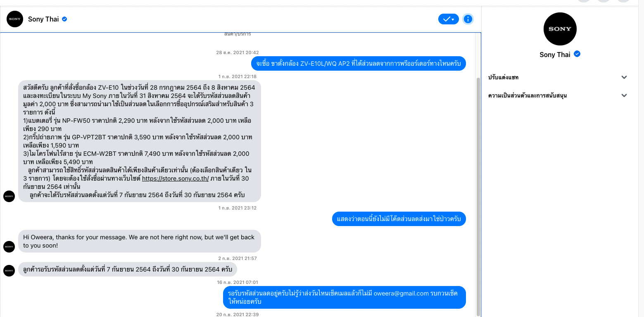Toggle the conversation info panel icon
Viewport: 644px width, 317px height.
(468, 19)
